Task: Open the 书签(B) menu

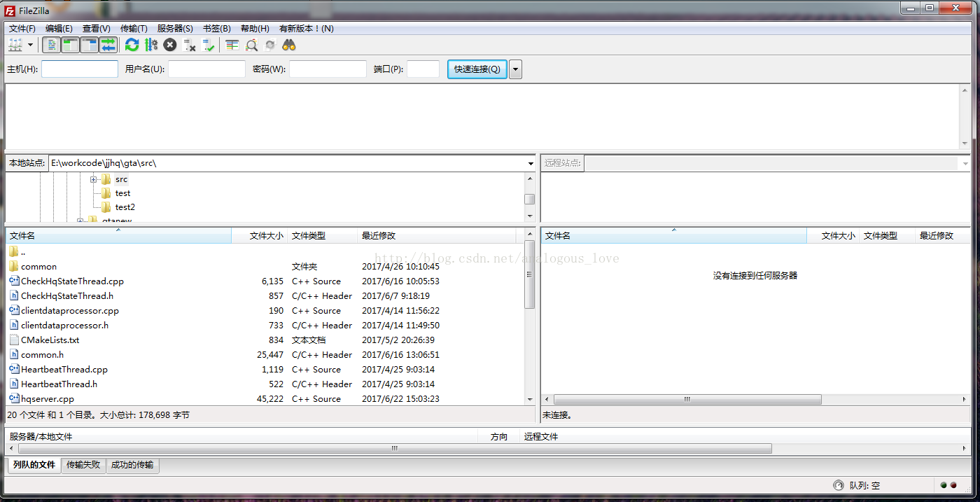Action: 216,29
